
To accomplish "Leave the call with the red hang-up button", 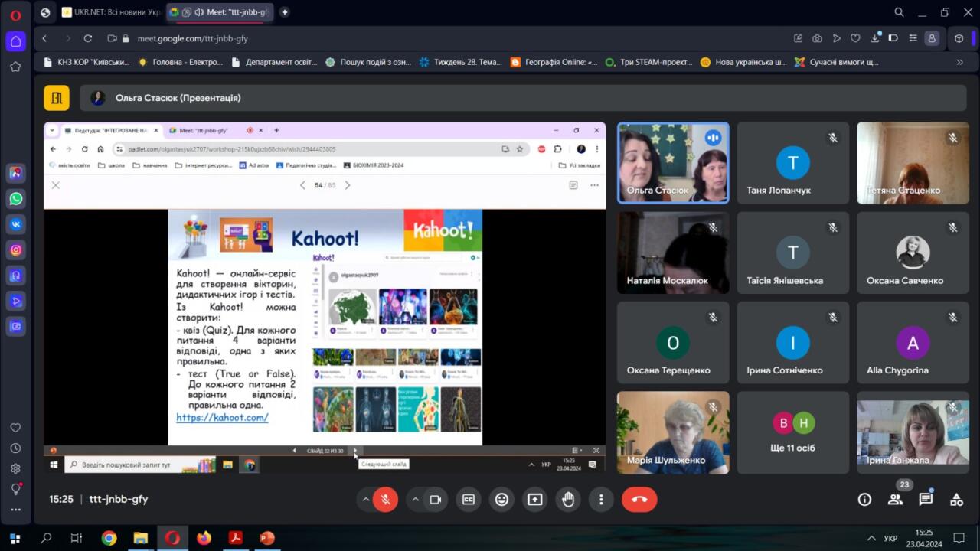I will tap(639, 500).
